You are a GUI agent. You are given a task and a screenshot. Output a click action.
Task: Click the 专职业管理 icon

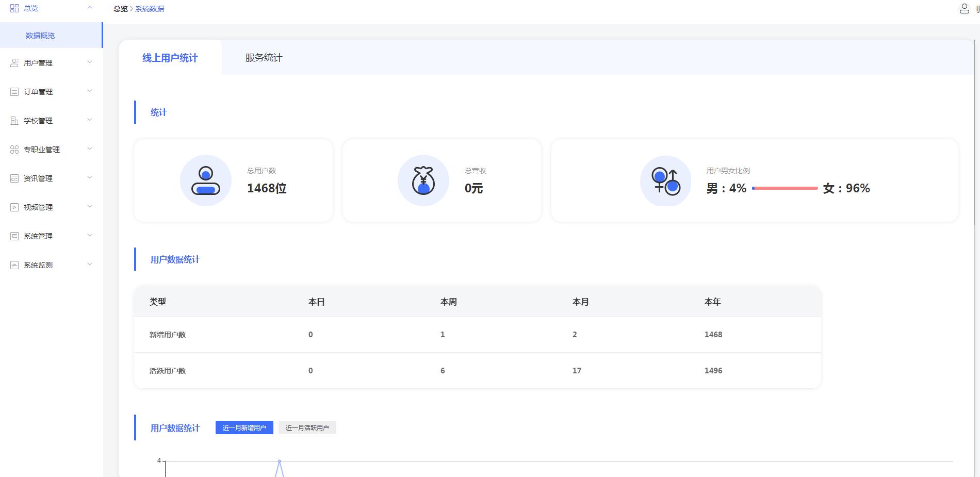[14, 150]
